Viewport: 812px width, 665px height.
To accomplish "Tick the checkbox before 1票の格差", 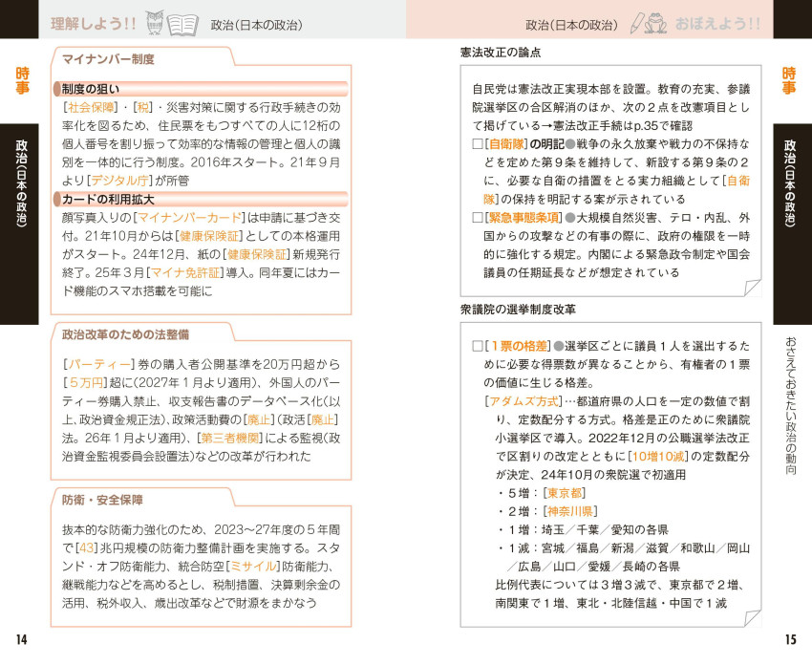I will pyautogui.click(x=478, y=346).
